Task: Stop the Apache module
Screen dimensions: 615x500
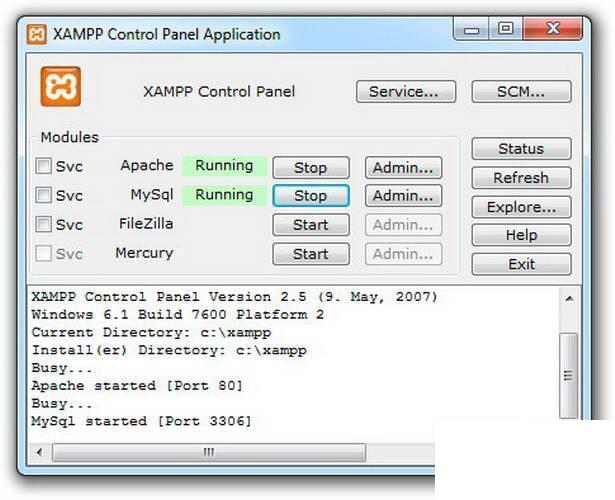Action: coord(311,168)
